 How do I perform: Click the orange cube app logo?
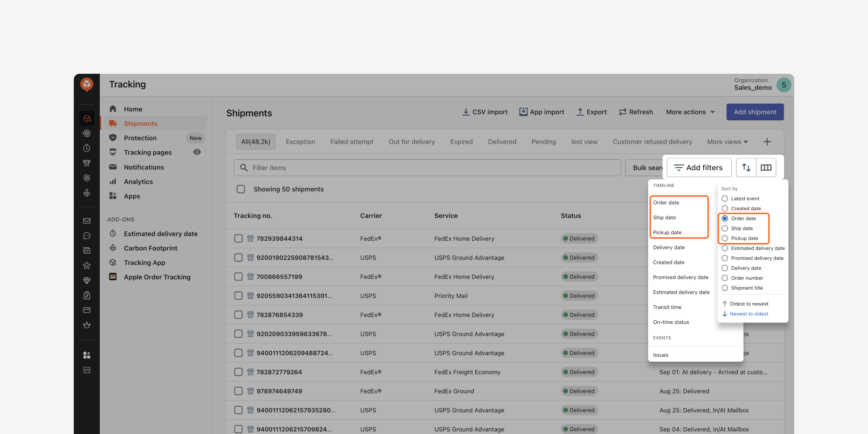87,84
